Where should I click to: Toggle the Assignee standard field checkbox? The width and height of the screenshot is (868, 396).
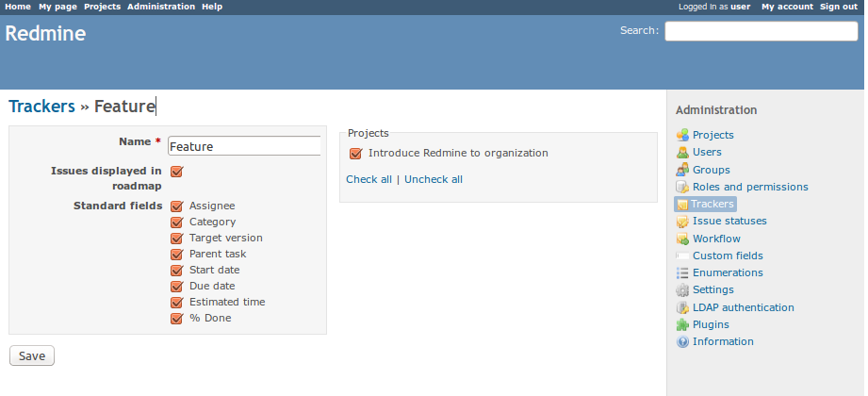point(176,206)
